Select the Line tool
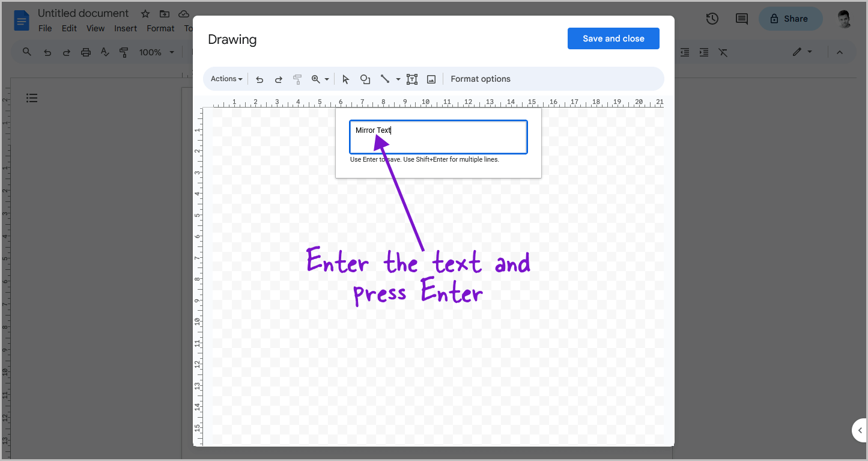 (385, 79)
